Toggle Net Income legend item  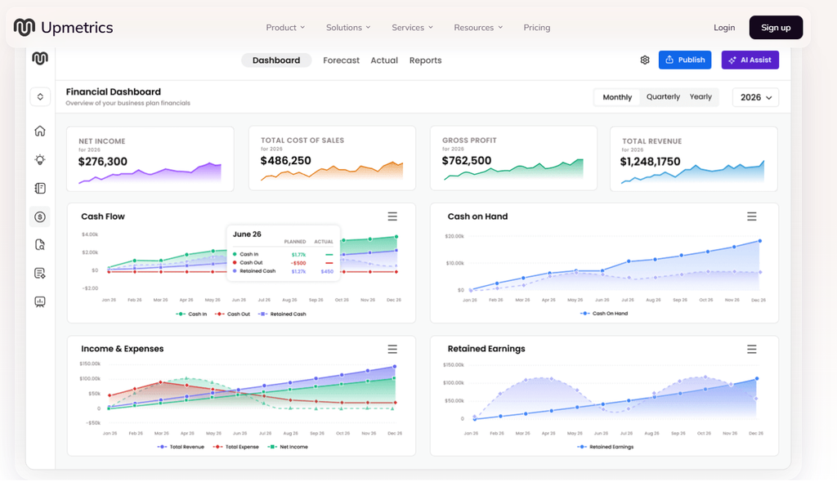288,447
